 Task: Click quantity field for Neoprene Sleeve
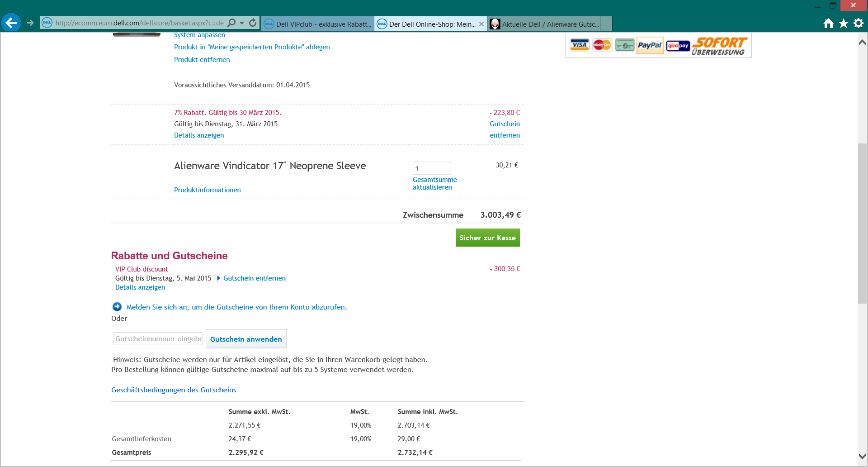[432, 168]
